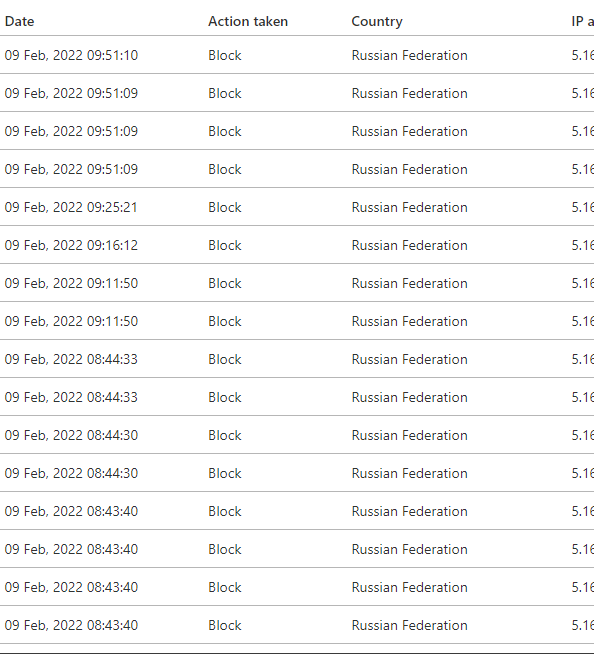Click the Action taken column header

pyautogui.click(x=248, y=21)
